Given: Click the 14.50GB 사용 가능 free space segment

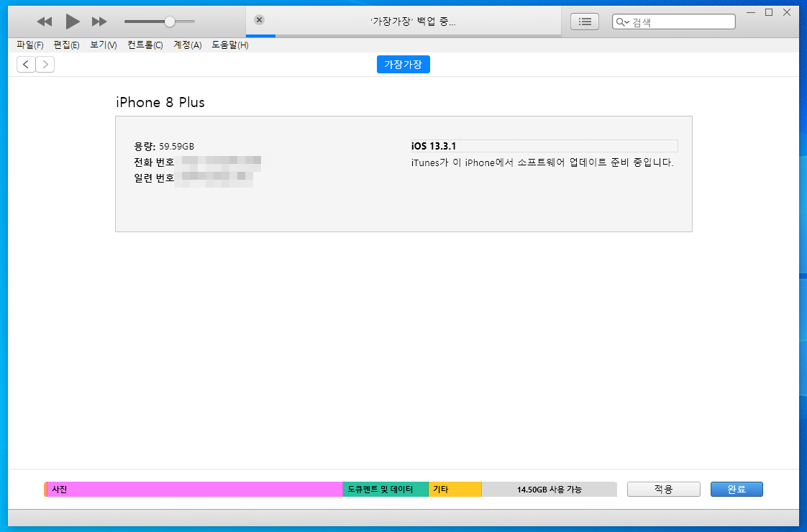Looking at the screenshot, I should click(550, 490).
